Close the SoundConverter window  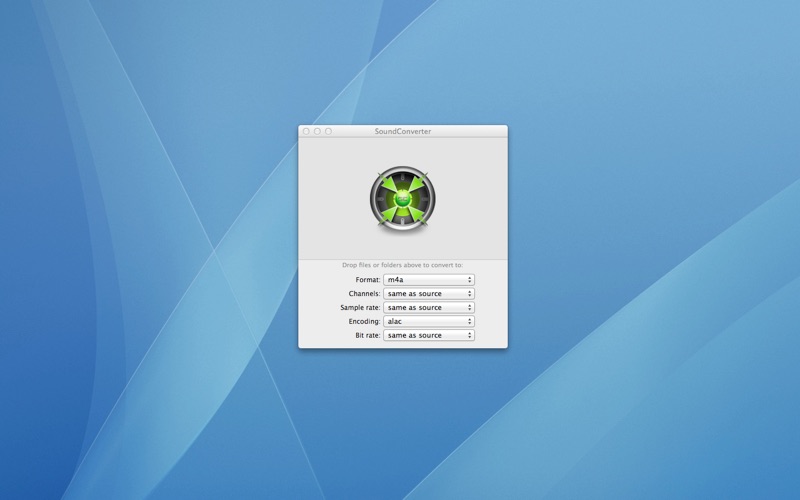coord(306,131)
